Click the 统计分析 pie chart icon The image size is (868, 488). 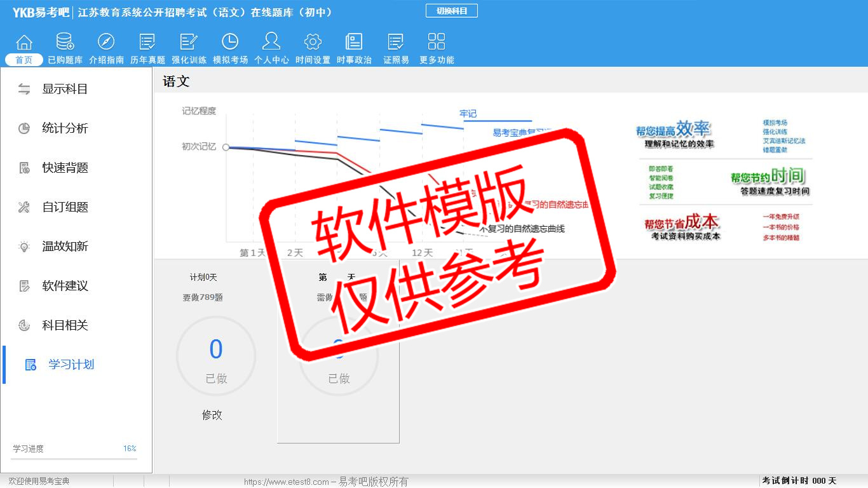(24, 128)
